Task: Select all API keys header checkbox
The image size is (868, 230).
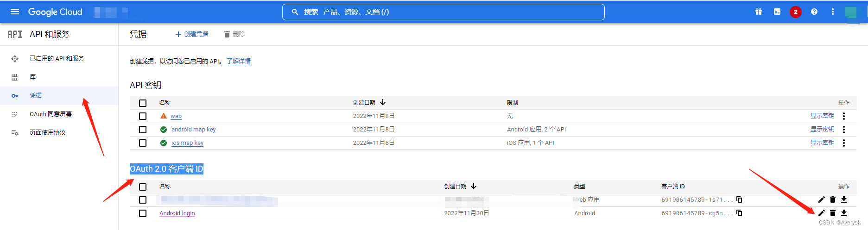Action: click(143, 103)
